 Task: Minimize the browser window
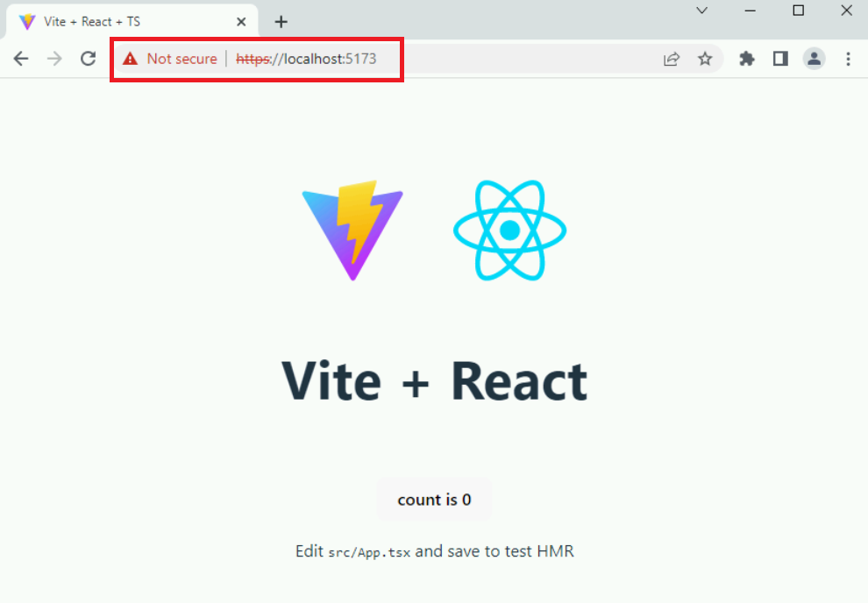pos(751,11)
